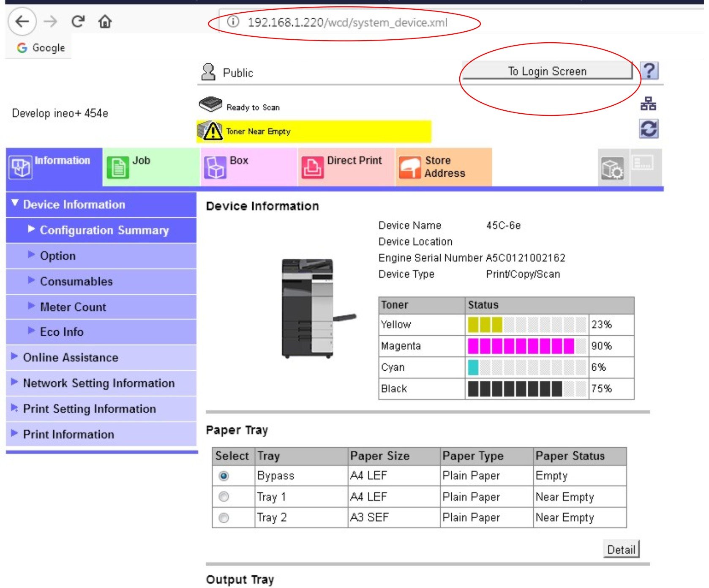This screenshot has width=709, height=588.
Task: Expand Network Setting Information section
Action: 101,383
